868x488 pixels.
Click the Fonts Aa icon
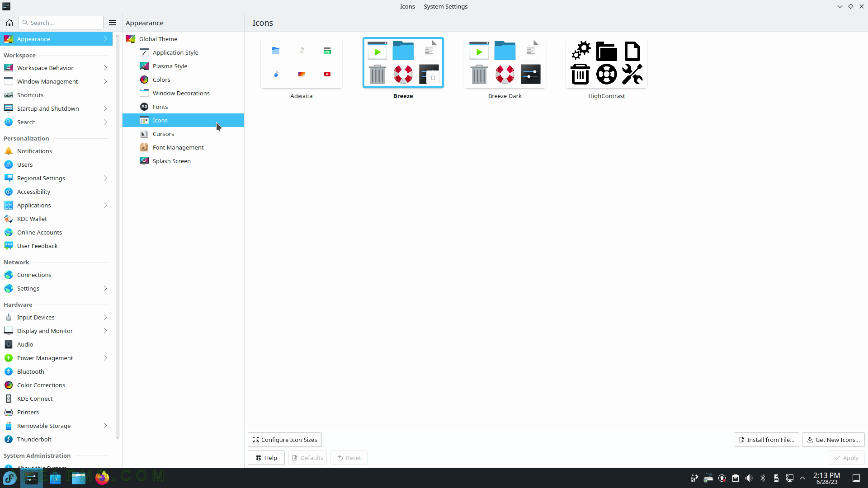[144, 107]
